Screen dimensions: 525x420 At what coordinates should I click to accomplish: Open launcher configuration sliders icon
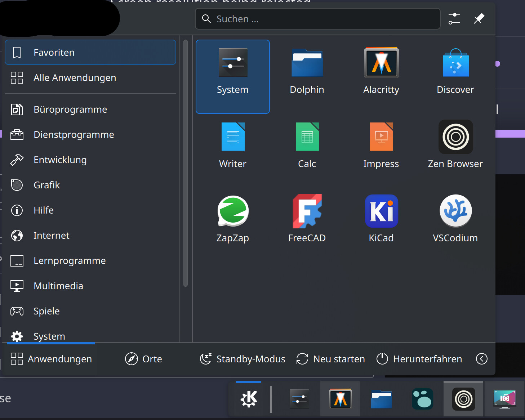454,19
